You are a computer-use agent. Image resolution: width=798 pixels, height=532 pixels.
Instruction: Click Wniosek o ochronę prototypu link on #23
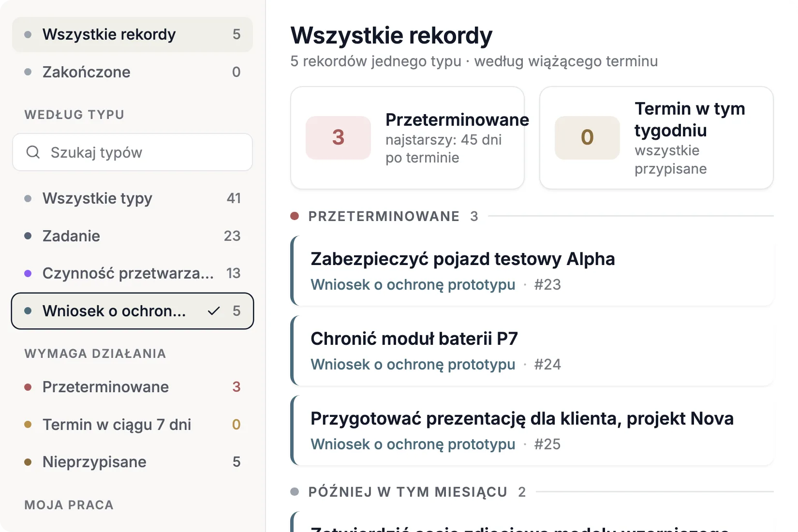(413, 285)
